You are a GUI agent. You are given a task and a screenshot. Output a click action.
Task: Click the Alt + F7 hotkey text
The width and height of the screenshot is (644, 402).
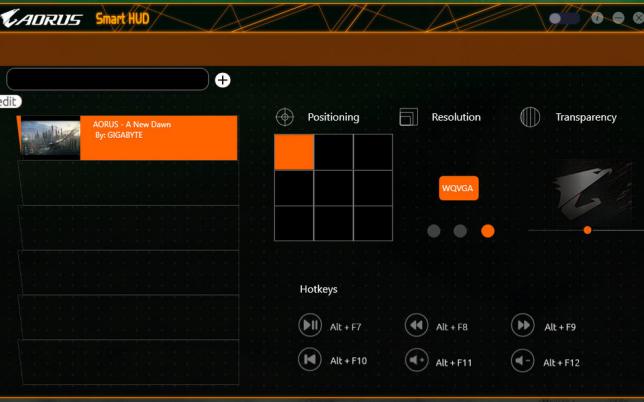[x=345, y=327]
